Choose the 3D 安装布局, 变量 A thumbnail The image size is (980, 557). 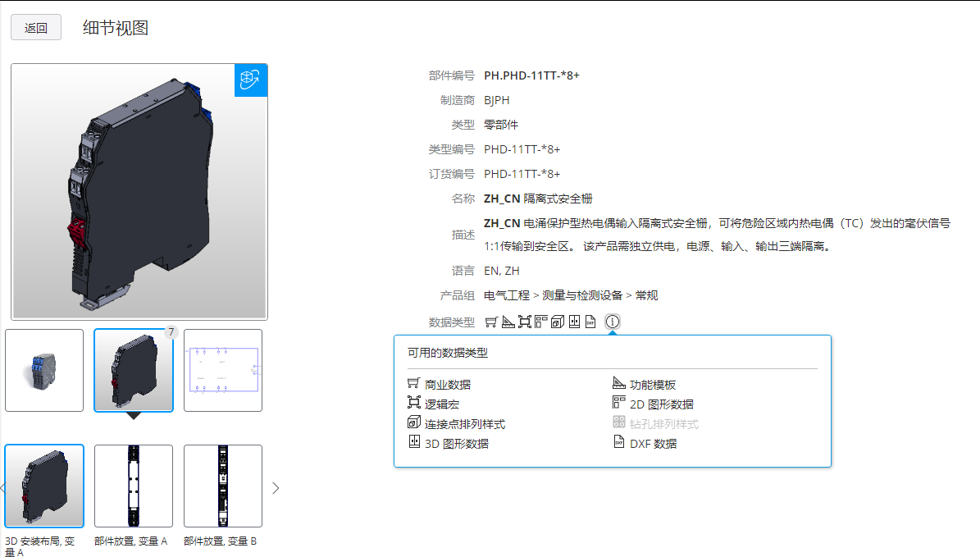[44, 486]
